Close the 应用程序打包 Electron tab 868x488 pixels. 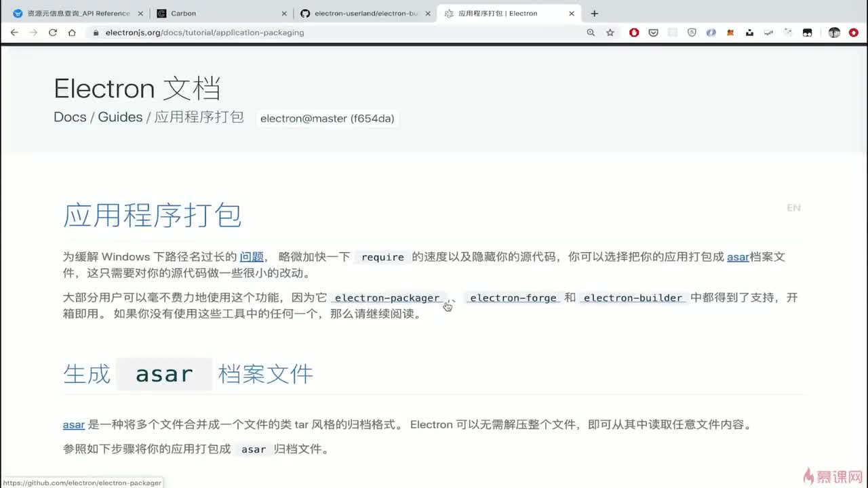572,14
